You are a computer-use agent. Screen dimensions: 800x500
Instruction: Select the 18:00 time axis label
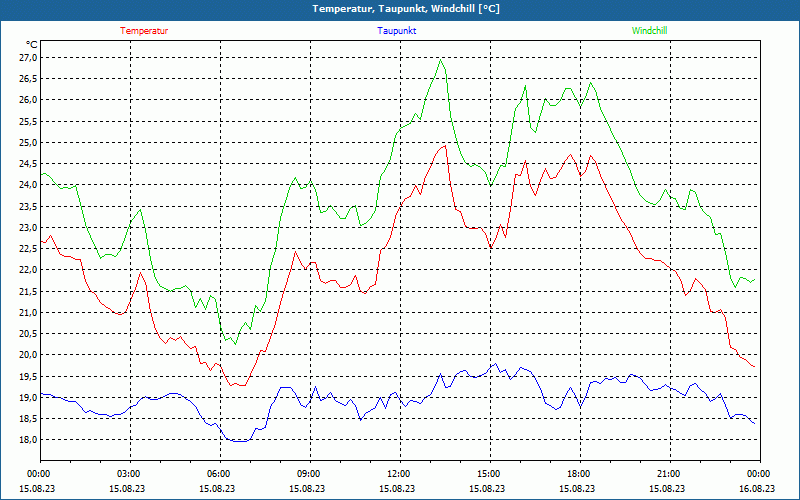pos(579,474)
